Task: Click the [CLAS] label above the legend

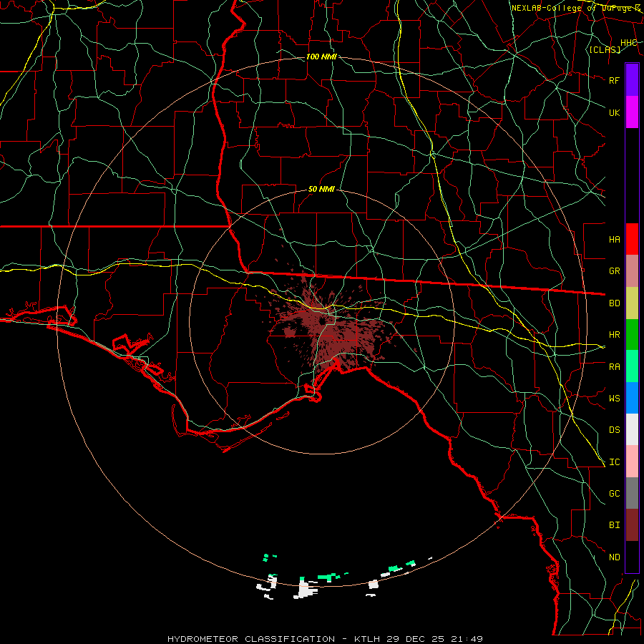Action: coord(605,49)
